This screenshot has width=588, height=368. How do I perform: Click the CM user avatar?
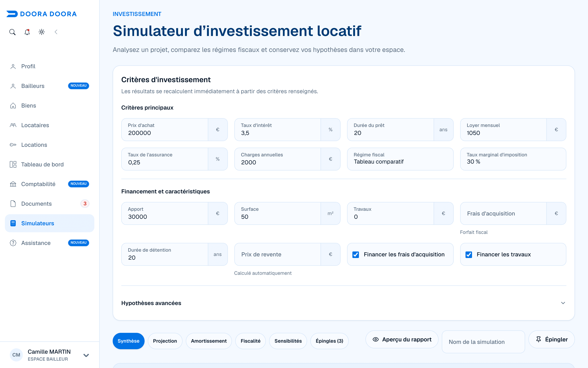[16, 355]
